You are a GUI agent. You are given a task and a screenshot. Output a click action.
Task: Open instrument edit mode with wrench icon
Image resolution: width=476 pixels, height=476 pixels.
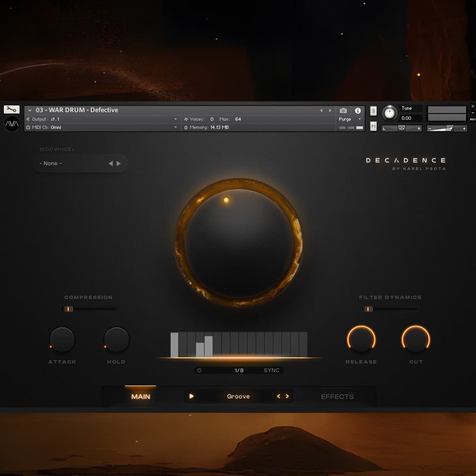tap(11, 109)
